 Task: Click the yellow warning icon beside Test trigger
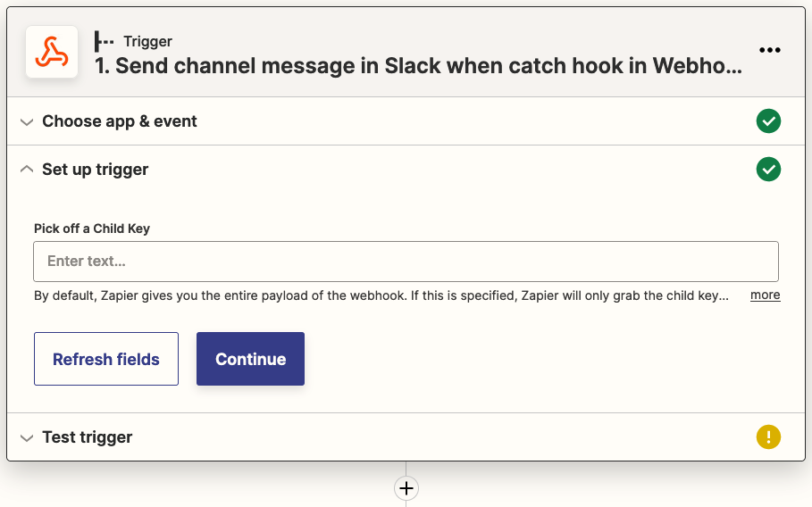(x=768, y=437)
